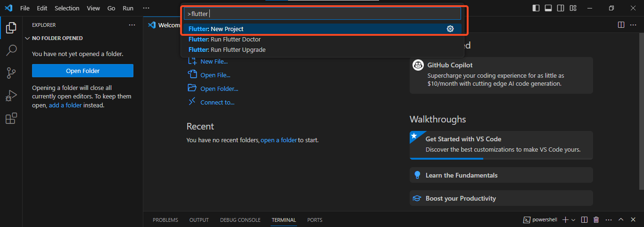The height and width of the screenshot is (227, 644).
Task: Open the Run and Debug view
Action: click(x=11, y=96)
